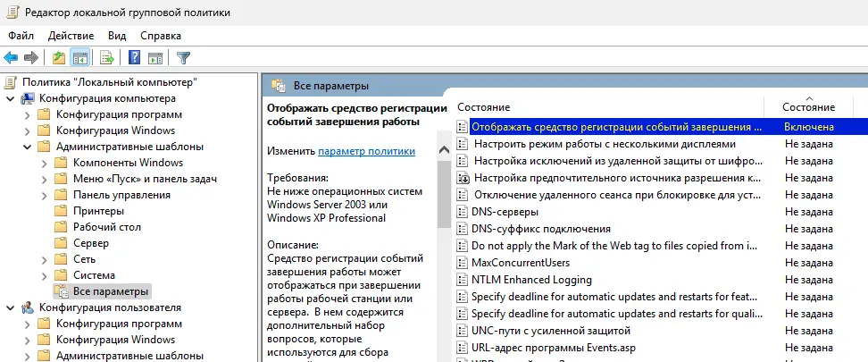Select the MaxConcurrentUsers policy row
868x362 pixels.
(x=521, y=263)
